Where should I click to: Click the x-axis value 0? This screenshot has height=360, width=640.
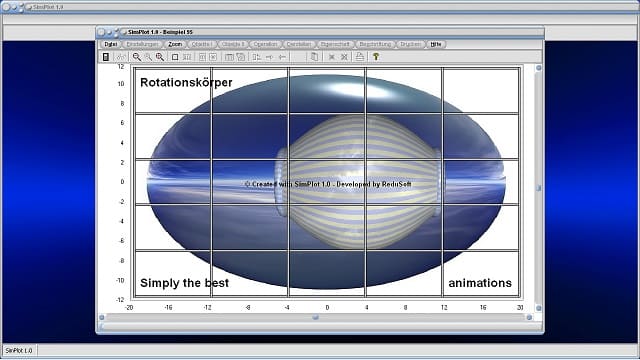(327, 308)
